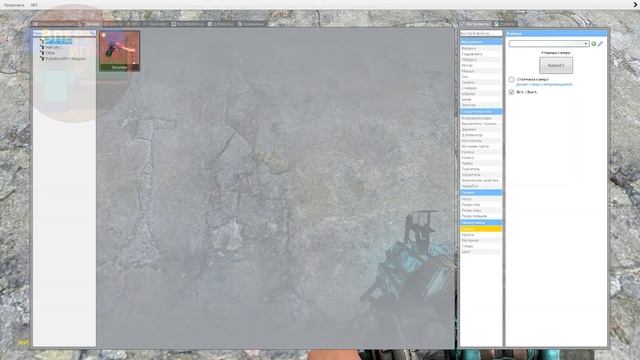Click the magnifier icon in weapon search box
The height and width of the screenshot is (360, 640).
(x=92, y=33)
